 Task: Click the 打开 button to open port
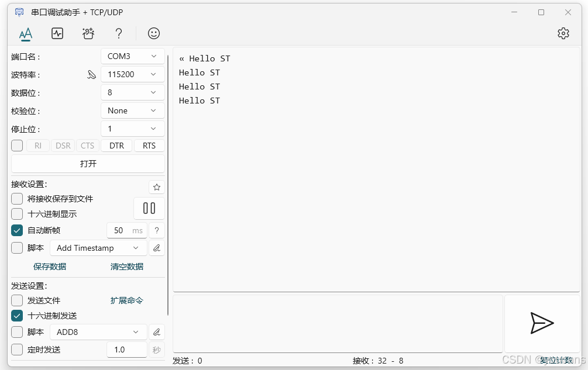pyautogui.click(x=87, y=163)
